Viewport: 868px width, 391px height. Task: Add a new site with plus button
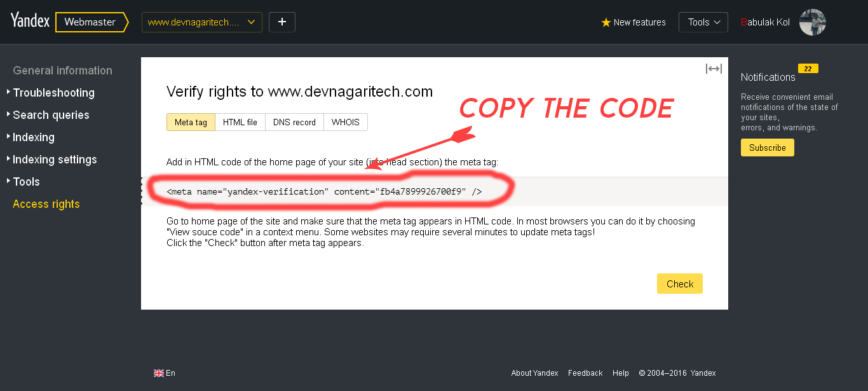(x=282, y=22)
